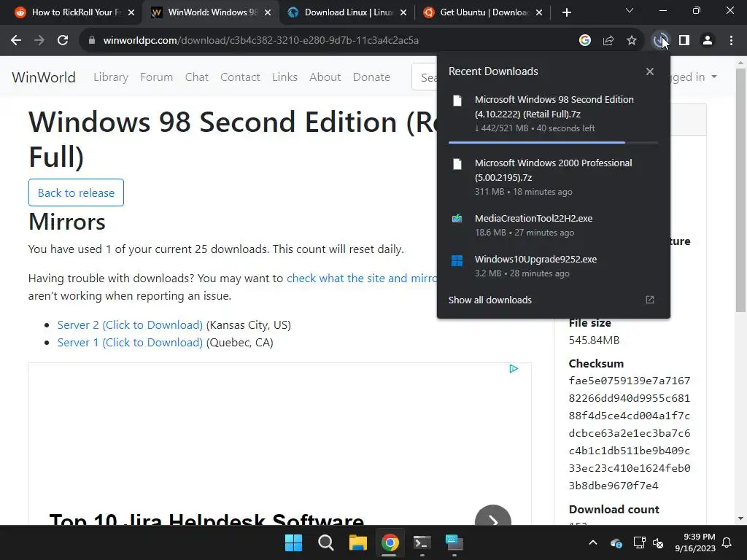The image size is (747, 560).
Task: Open the Google icon in the address bar
Action: (x=585, y=41)
